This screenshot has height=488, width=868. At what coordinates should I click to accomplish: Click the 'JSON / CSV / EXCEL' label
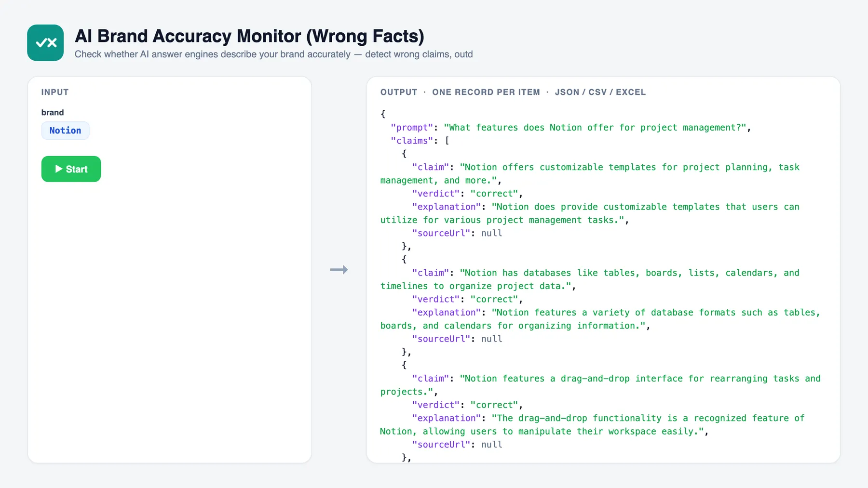(600, 92)
